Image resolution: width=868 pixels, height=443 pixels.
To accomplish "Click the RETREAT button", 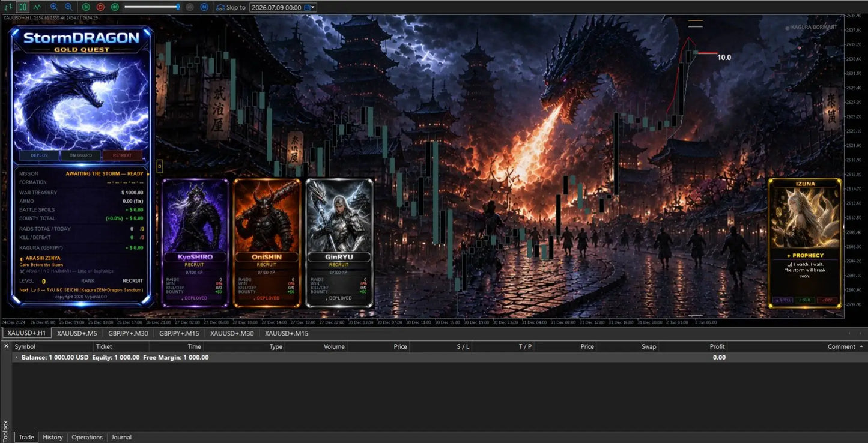I will tap(122, 155).
